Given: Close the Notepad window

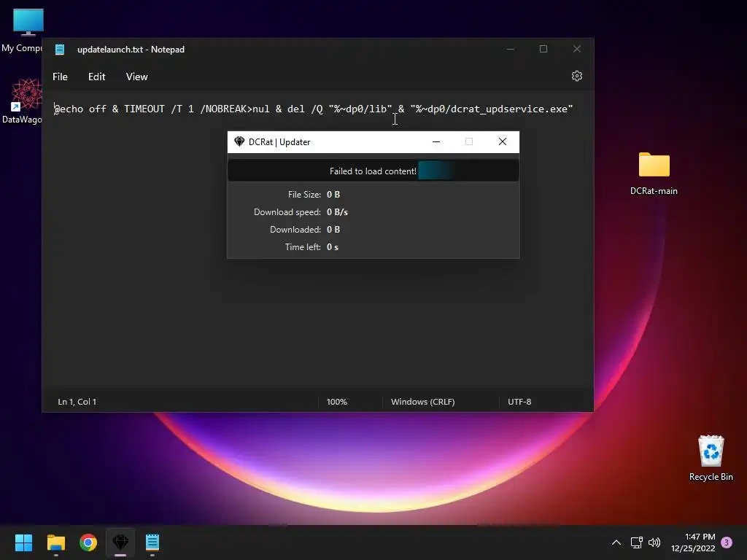Looking at the screenshot, I should click(x=576, y=49).
